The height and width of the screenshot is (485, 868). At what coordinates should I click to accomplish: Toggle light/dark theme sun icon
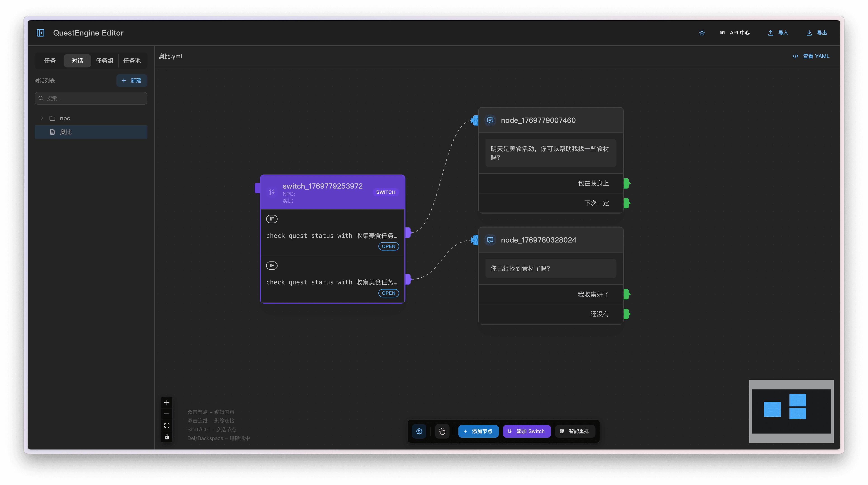tap(702, 33)
